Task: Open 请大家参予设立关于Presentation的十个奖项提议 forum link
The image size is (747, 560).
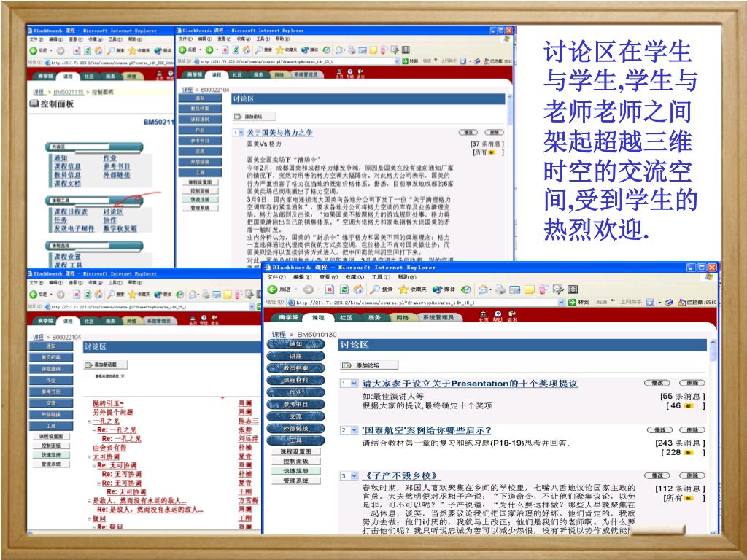Action: 470,384
